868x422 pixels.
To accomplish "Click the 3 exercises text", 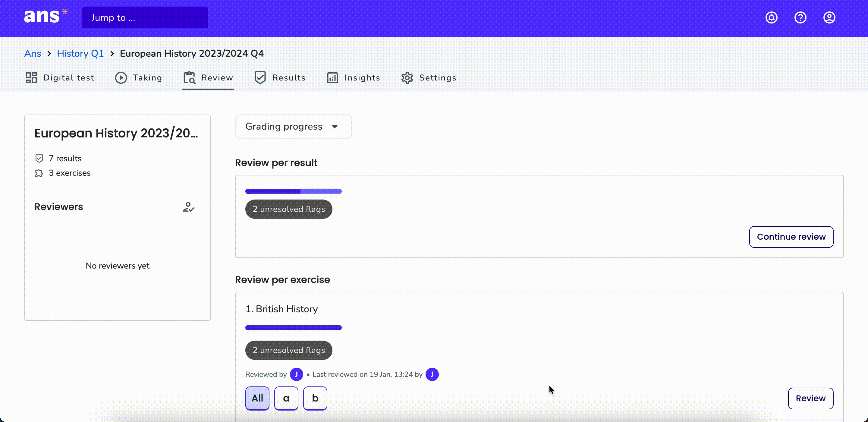I will (x=69, y=173).
